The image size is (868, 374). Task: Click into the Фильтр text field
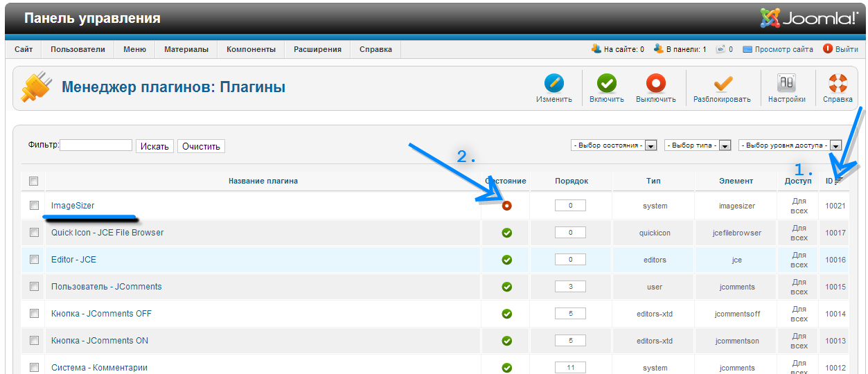pyautogui.click(x=96, y=145)
